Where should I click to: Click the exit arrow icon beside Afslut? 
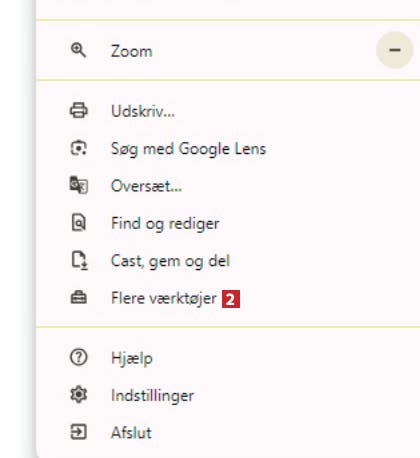click(x=79, y=432)
